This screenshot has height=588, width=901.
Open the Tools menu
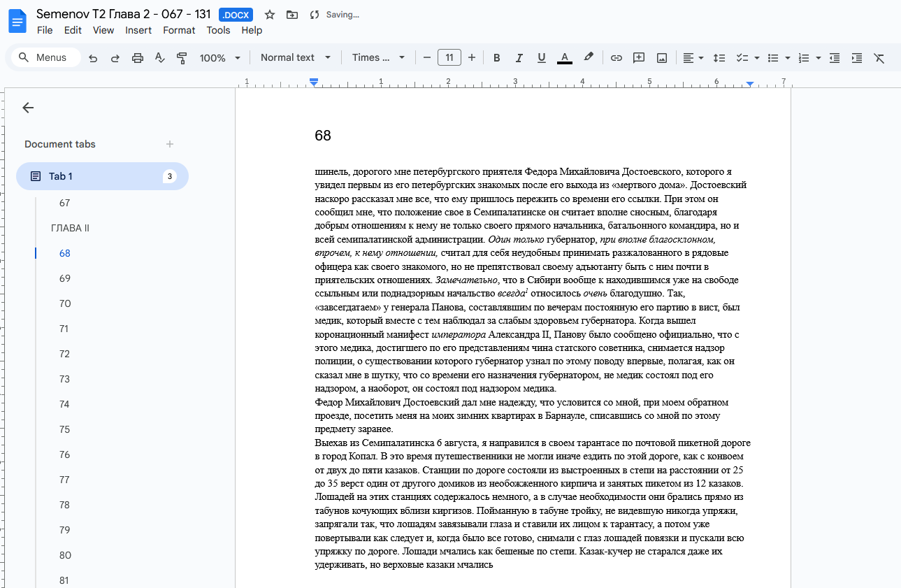point(218,30)
